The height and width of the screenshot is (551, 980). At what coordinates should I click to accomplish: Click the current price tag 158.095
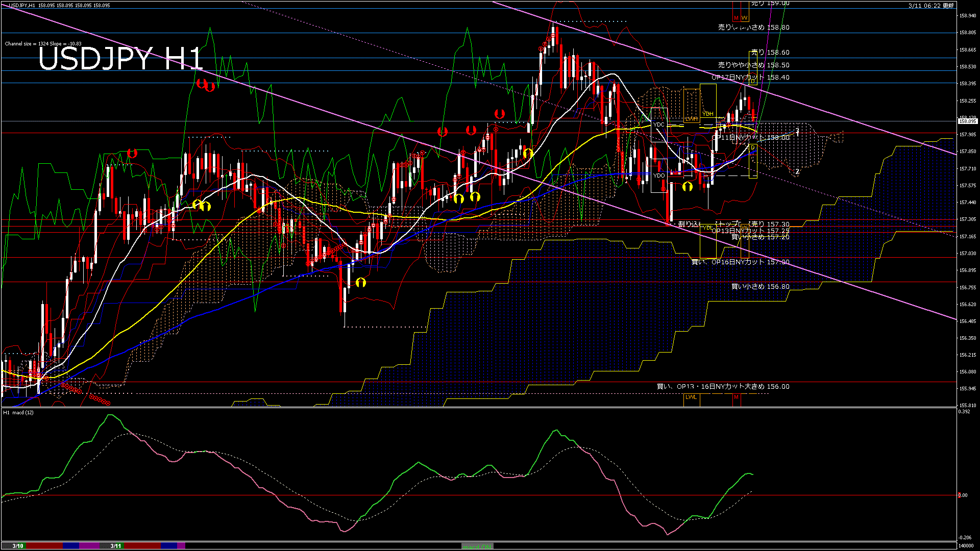967,121
